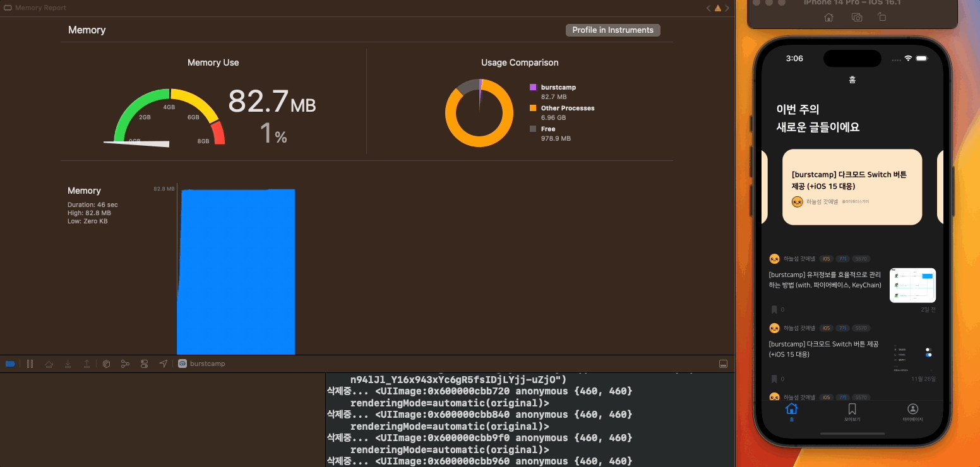Open the Debug Memory Graph icon

click(x=125, y=364)
